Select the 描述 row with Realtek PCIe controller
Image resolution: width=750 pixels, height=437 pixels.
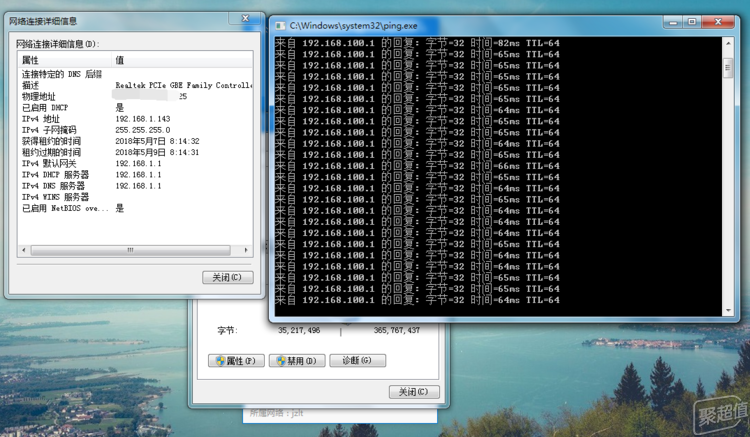[135, 85]
